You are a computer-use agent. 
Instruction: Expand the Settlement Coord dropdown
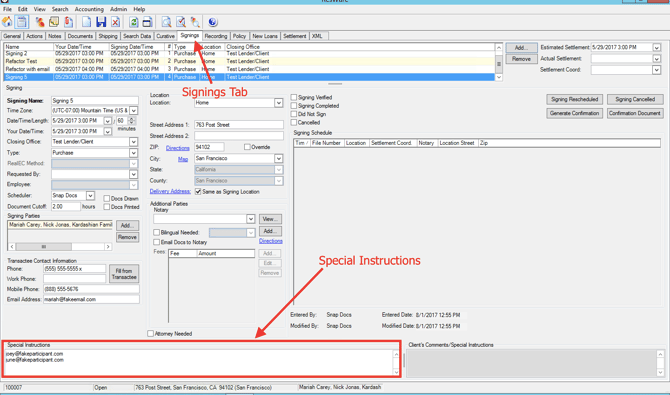point(656,70)
